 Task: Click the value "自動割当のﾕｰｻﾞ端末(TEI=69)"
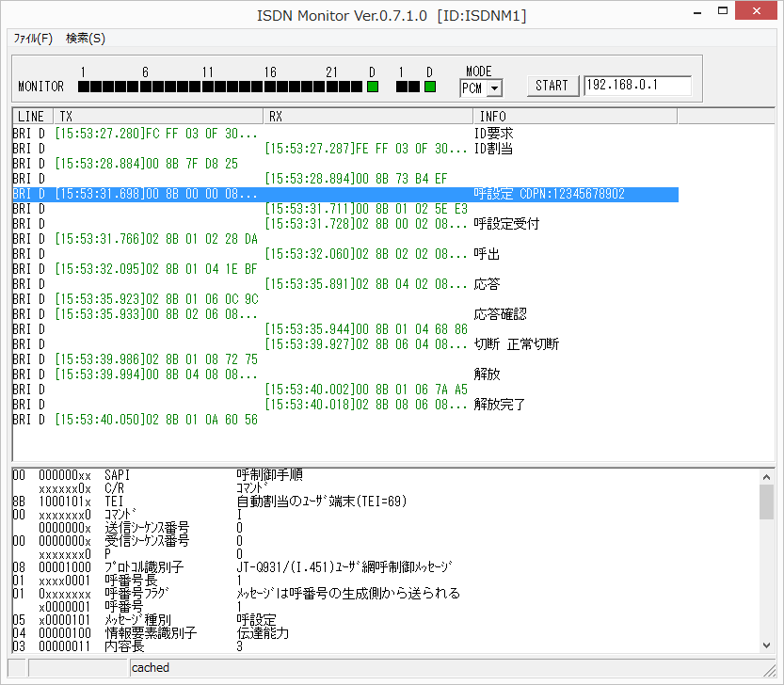322,501
